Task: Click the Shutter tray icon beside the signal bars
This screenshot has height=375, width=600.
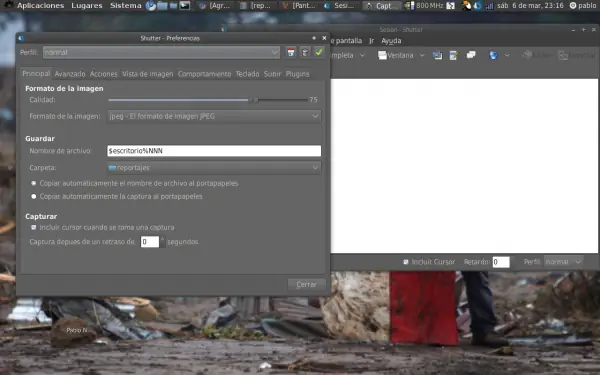Action: (477, 6)
